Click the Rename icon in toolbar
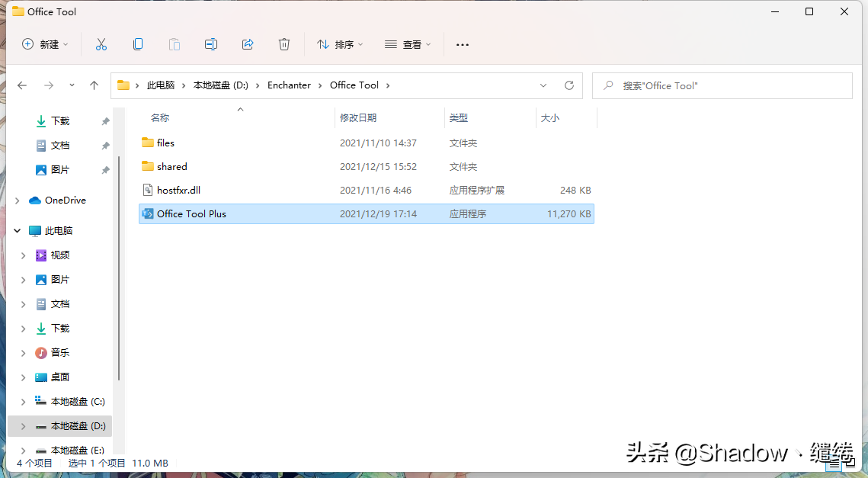Viewport: 868px width, 478px height. [211, 44]
